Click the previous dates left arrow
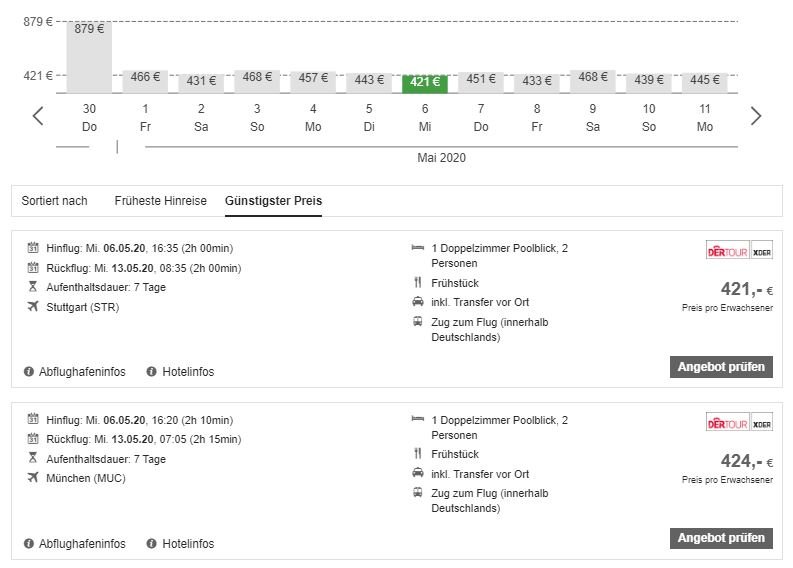Screen dimensions: 793x568 point(38,116)
